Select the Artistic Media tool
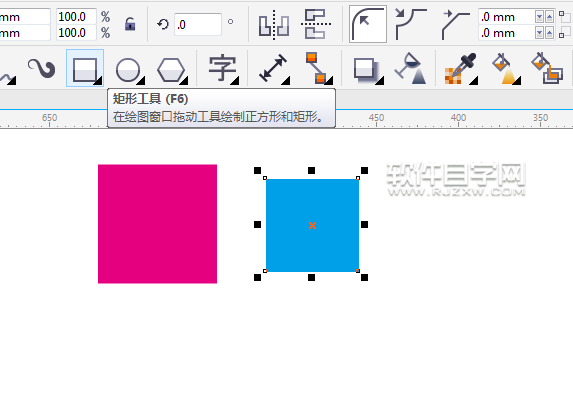This screenshot has height=417, width=573. pyautogui.click(x=42, y=68)
